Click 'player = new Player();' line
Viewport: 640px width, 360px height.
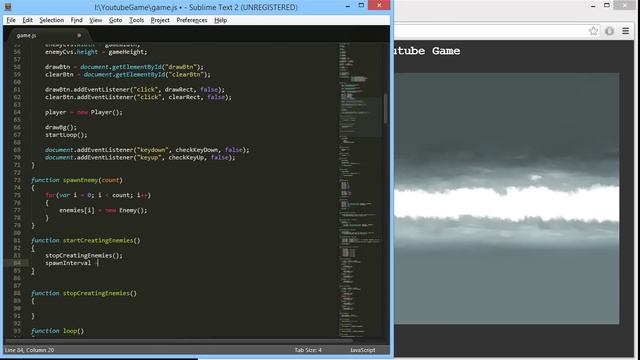pos(84,112)
